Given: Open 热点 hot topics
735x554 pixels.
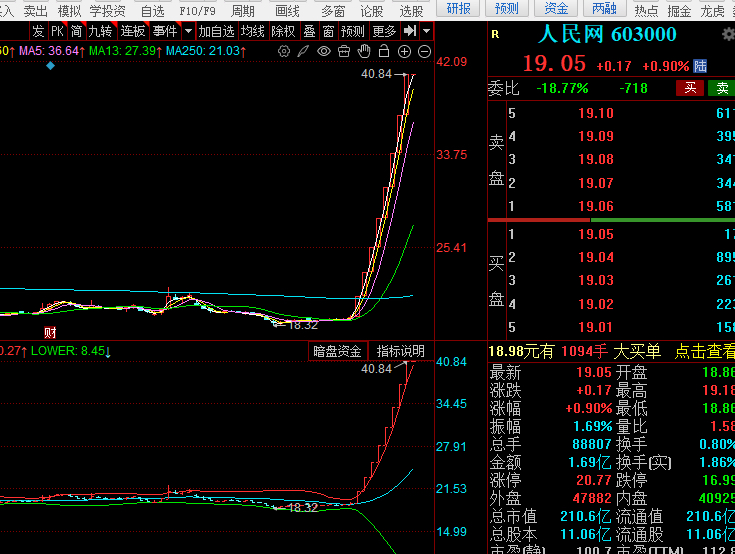Looking at the screenshot, I should click(646, 10).
